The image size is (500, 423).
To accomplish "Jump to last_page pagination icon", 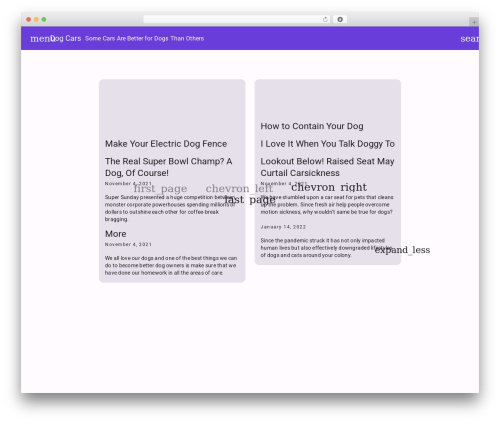I will pos(250,200).
